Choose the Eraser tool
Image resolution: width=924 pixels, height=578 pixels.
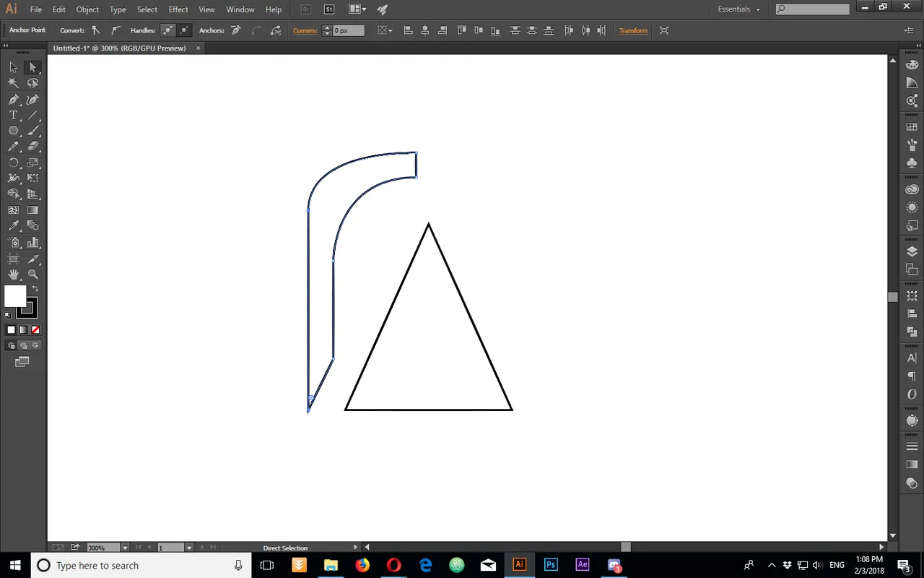pyautogui.click(x=32, y=147)
